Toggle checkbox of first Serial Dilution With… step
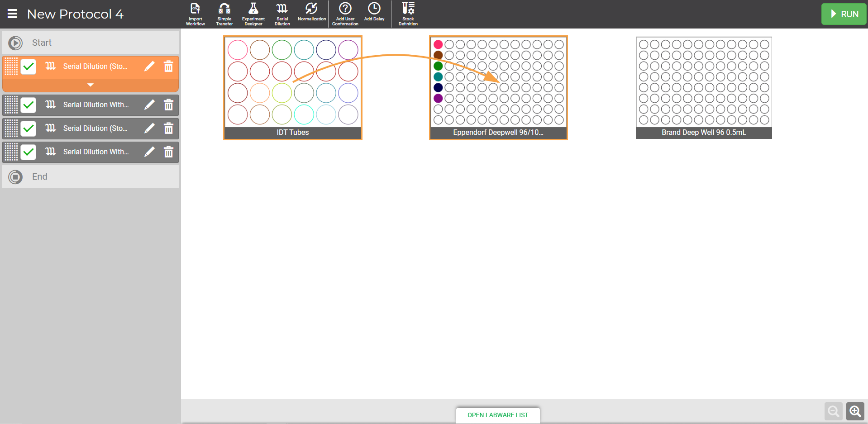The height and width of the screenshot is (424, 868). point(29,105)
